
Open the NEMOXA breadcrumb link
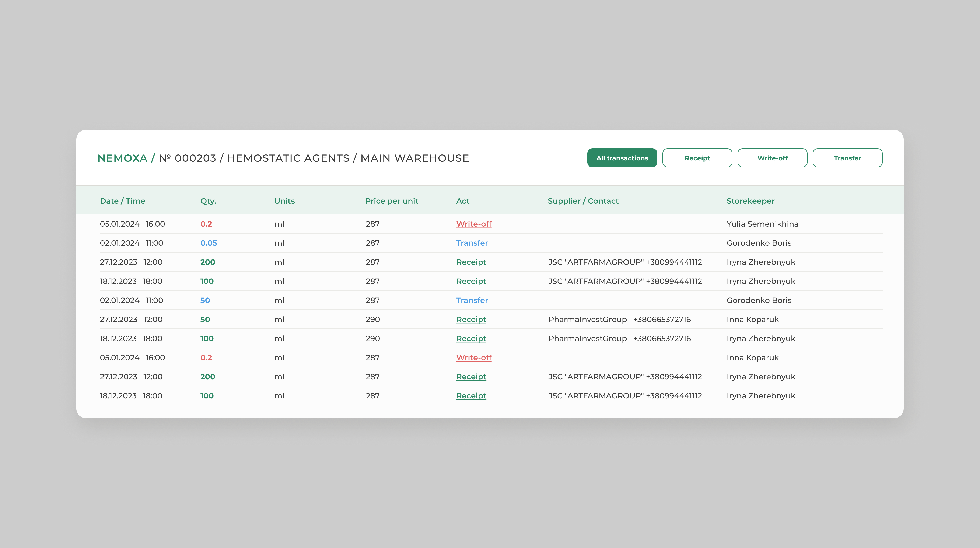tap(122, 158)
